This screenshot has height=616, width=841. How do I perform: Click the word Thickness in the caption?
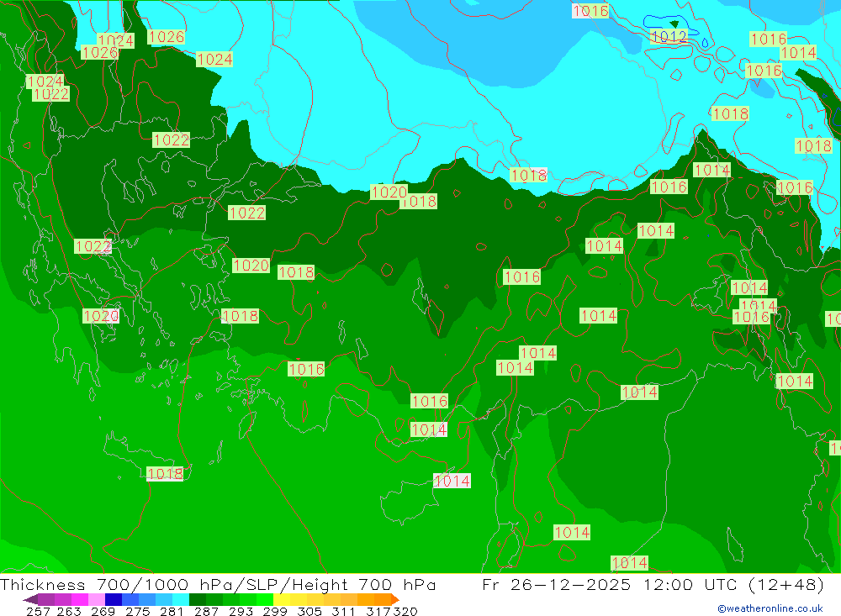pyautogui.click(x=43, y=584)
